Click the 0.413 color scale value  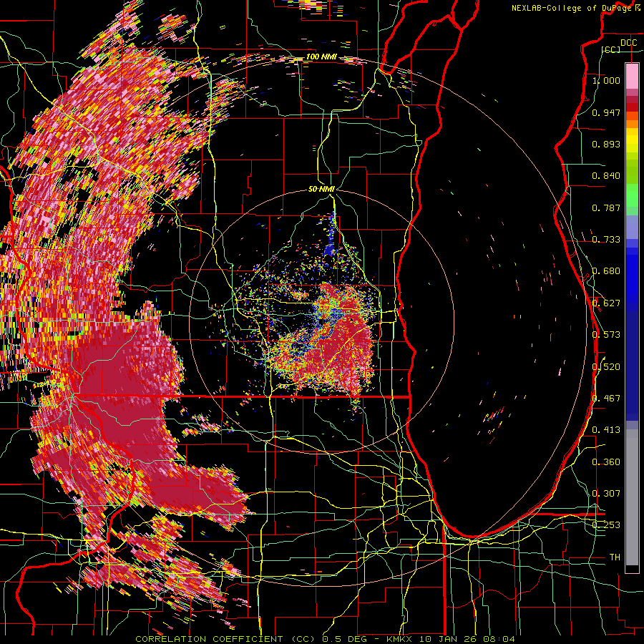click(x=606, y=430)
